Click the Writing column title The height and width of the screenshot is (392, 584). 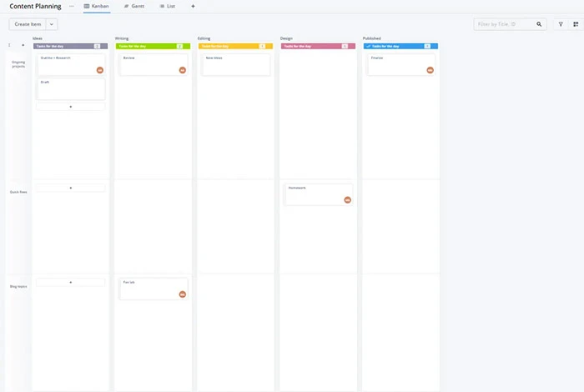(122, 38)
